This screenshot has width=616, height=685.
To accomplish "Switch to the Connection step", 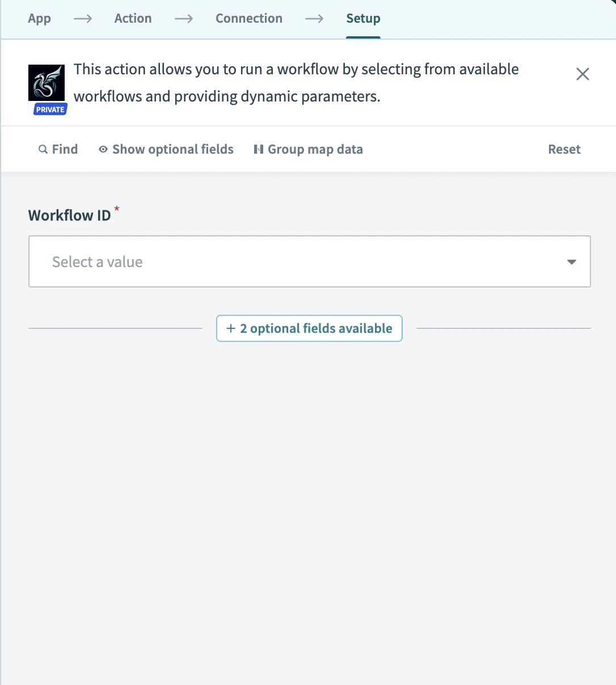I will (x=248, y=18).
